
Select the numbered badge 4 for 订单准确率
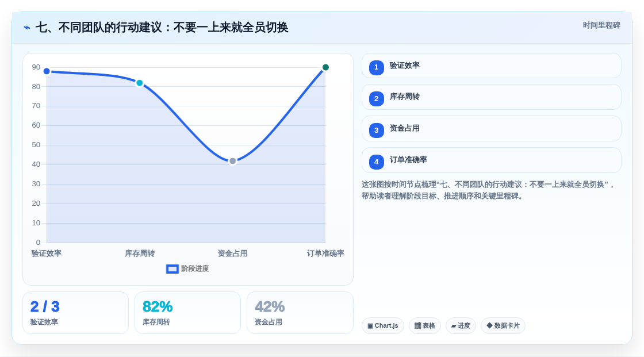pos(376,162)
